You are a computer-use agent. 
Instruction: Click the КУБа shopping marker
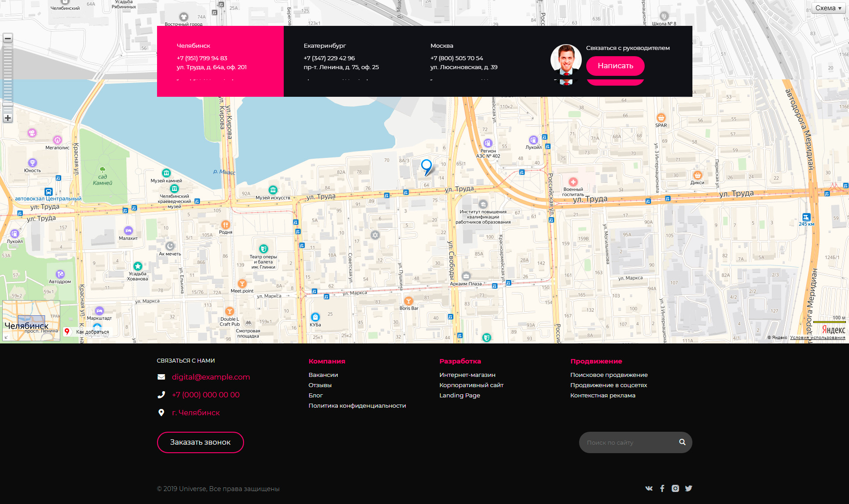[315, 317]
